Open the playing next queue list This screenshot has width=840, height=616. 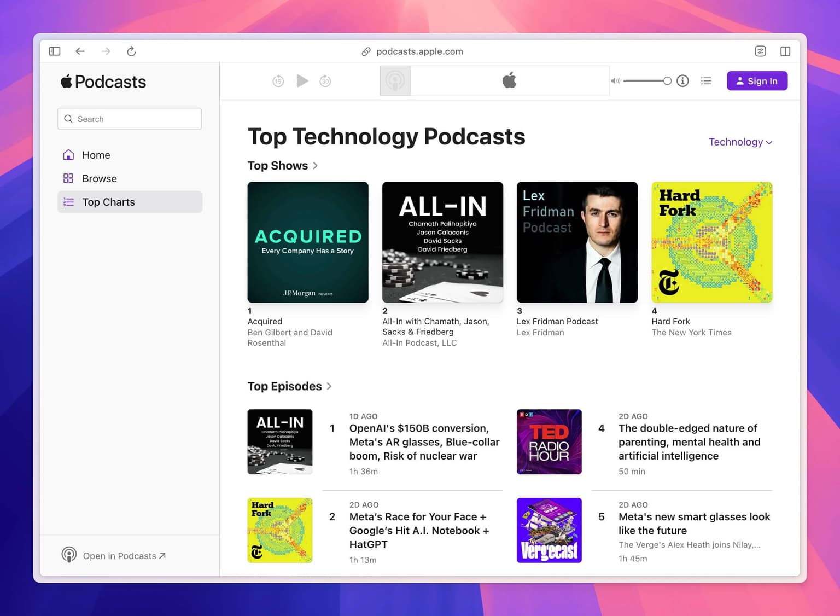(x=707, y=81)
